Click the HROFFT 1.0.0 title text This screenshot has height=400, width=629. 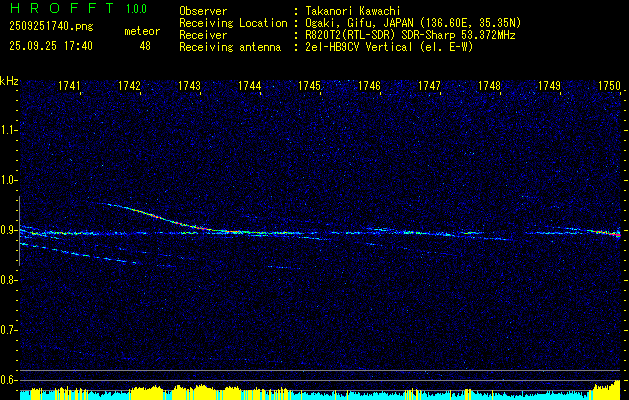tap(79, 8)
